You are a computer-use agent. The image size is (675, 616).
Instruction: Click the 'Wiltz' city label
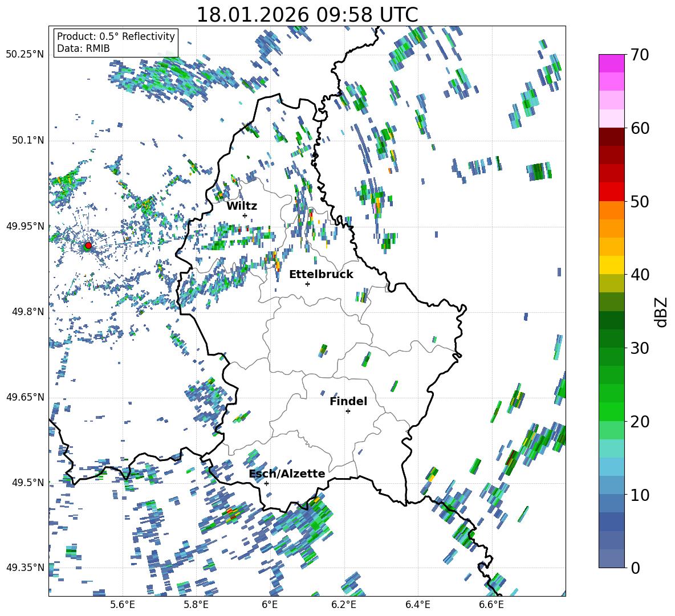coord(242,206)
